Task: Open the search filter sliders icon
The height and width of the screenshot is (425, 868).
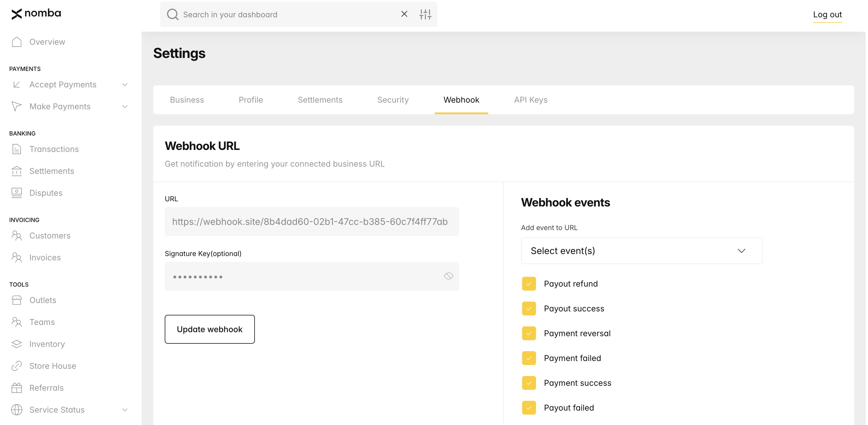Action: [426, 14]
